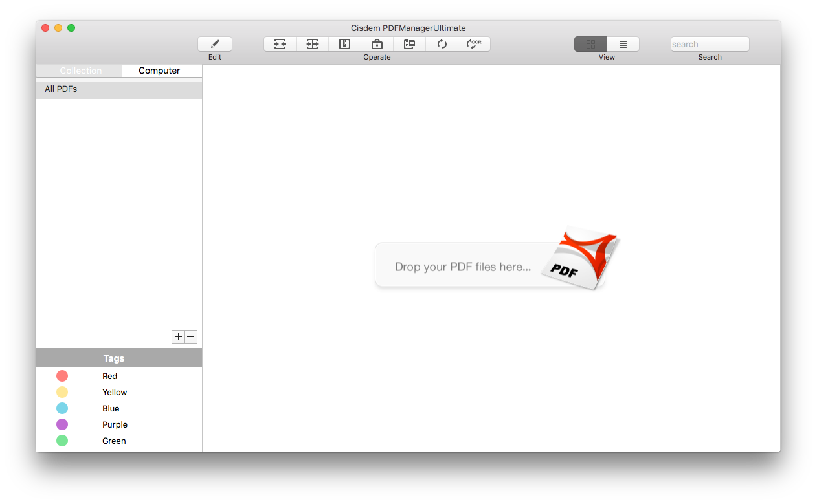Select the Merge PDF tool

point(280,43)
